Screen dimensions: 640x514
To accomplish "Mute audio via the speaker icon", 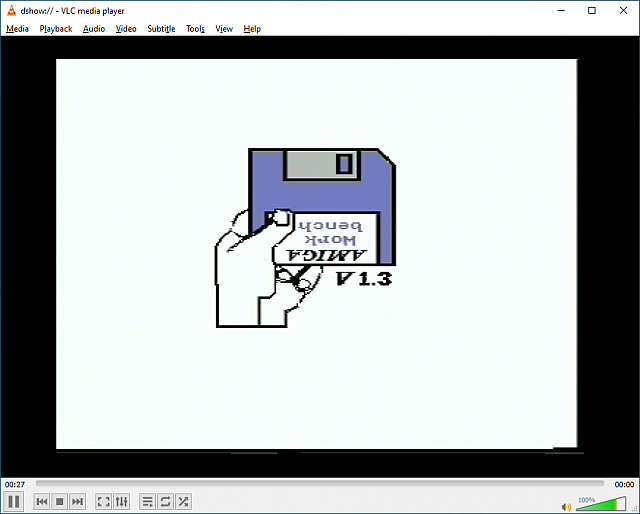I will (x=566, y=507).
